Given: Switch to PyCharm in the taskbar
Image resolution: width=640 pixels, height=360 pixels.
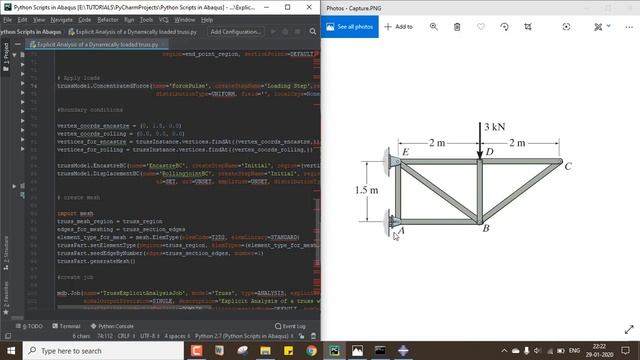Looking at the screenshot, I should pyautogui.click(x=334, y=351).
